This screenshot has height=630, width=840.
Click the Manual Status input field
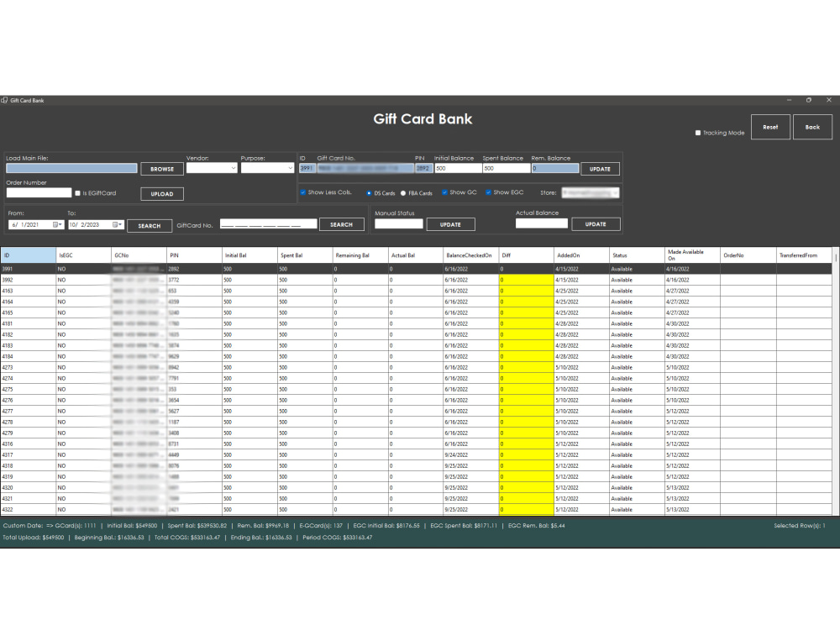click(398, 223)
